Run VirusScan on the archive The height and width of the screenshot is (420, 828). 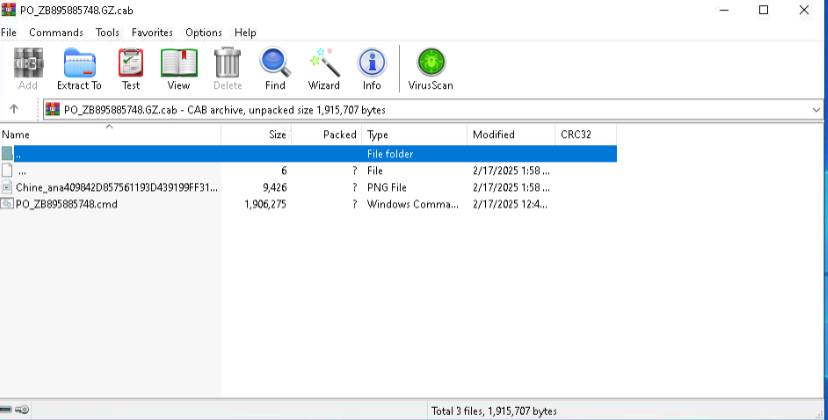point(430,67)
